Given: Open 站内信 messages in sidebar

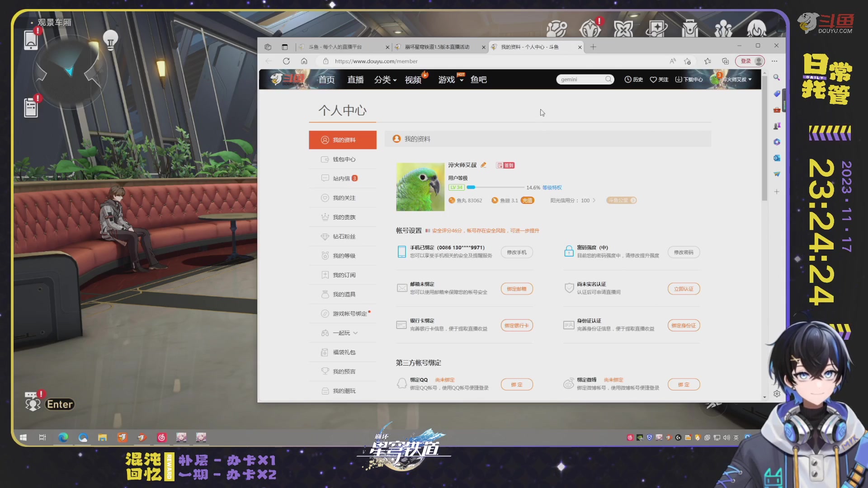Looking at the screenshot, I should click(343, 178).
